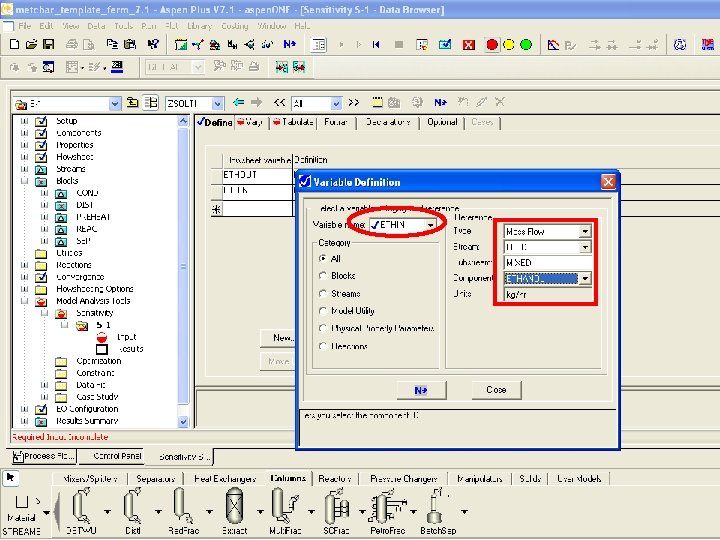Screen dimensions: 720x540
Task: Select Physical Property Parameters radio button
Action: [323, 328]
